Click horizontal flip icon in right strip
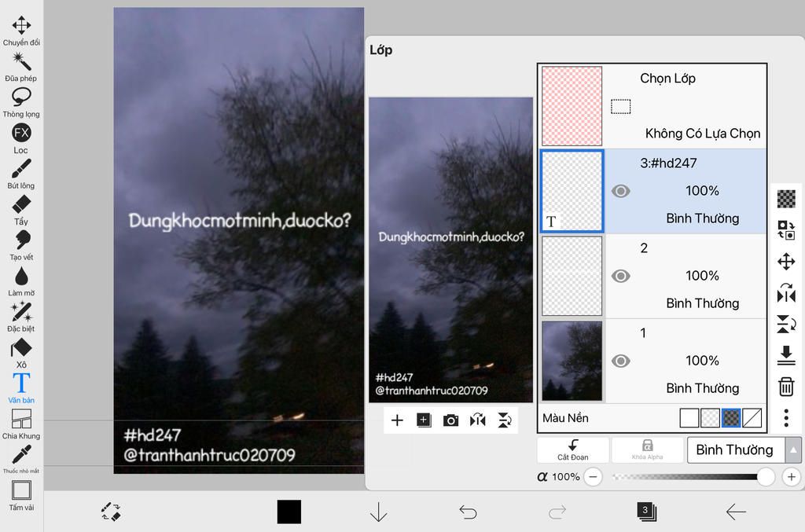The width and height of the screenshot is (805, 532). pyautogui.click(x=786, y=293)
